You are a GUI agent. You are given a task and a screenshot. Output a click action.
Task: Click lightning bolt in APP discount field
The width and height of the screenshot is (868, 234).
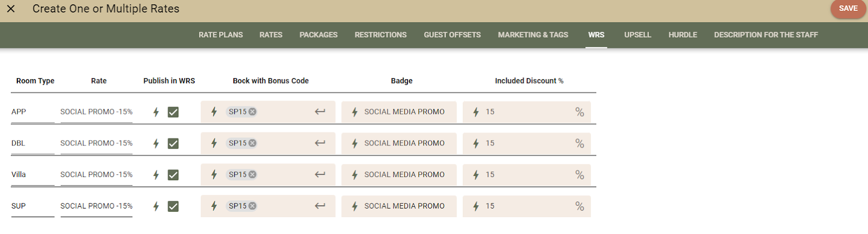(476, 112)
